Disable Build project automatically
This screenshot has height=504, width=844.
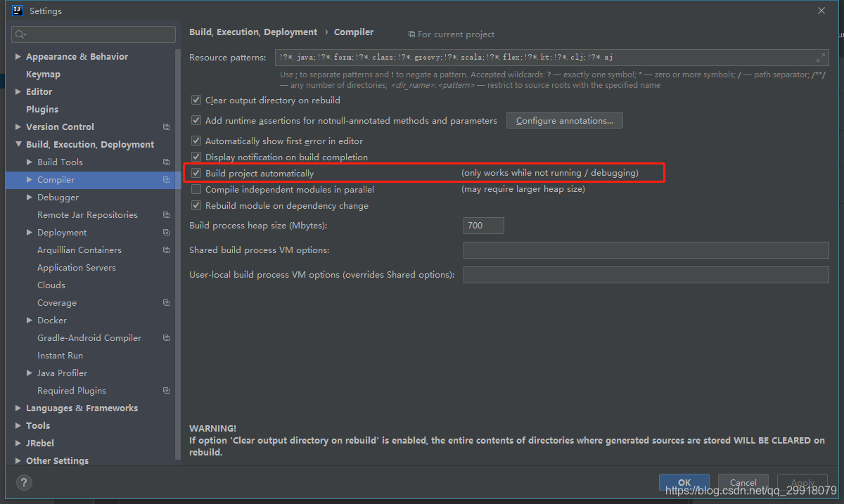tap(196, 173)
